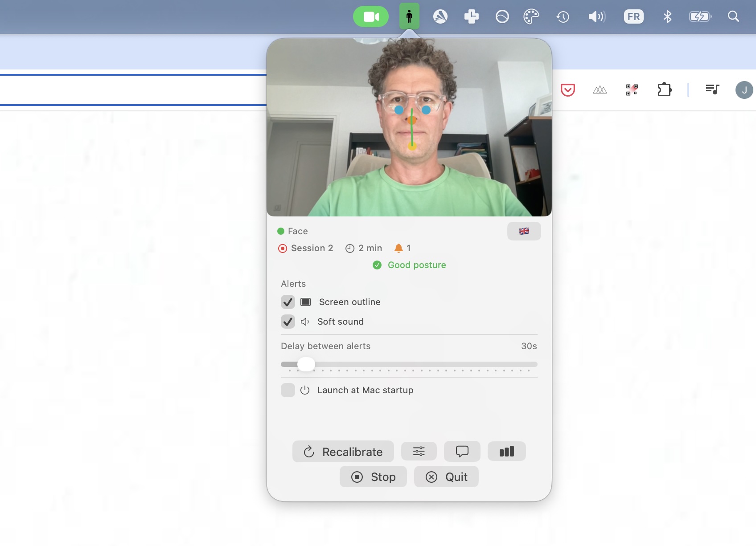Open the statistics bar chart button
Screen dimensions: 756x546
click(507, 452)
